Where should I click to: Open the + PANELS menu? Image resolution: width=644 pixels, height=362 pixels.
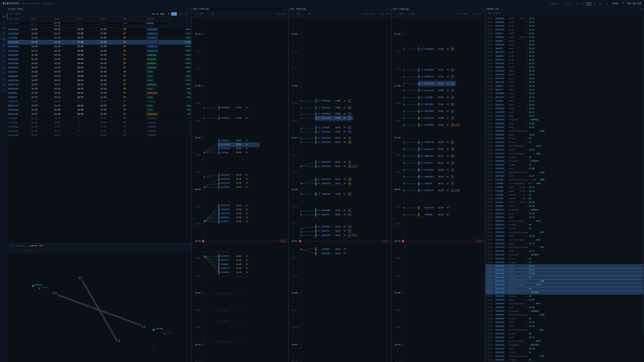click(x=554, y=4)
